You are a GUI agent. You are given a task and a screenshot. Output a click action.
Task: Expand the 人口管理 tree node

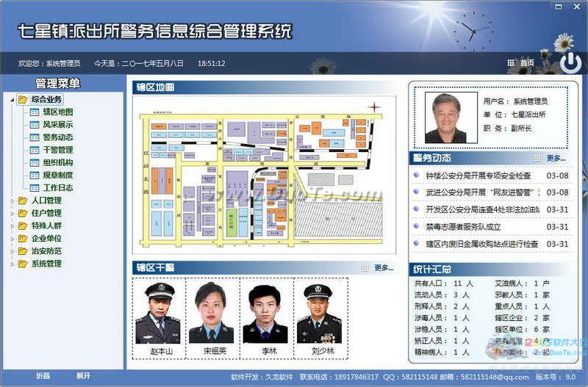coord(12,200)
